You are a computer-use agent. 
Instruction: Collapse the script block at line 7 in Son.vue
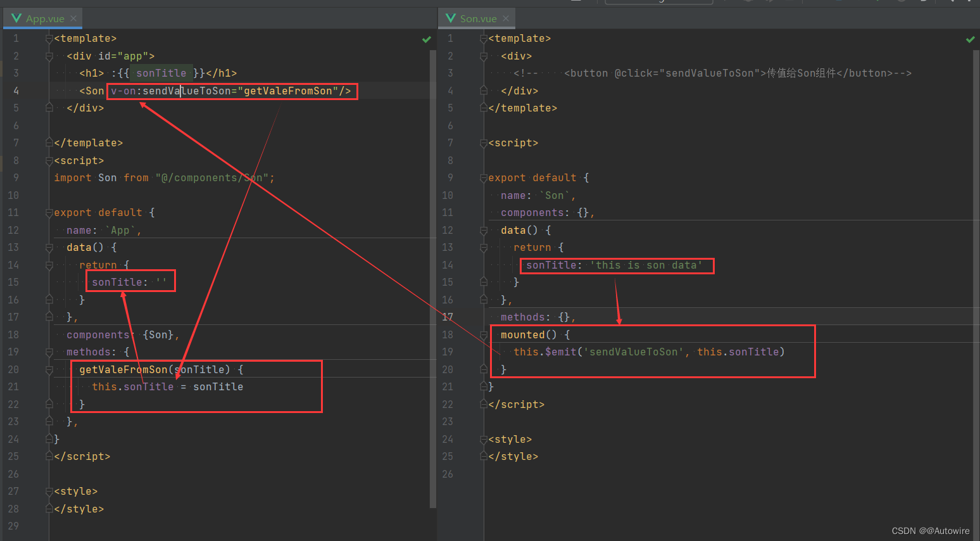[x=484, y=143]
